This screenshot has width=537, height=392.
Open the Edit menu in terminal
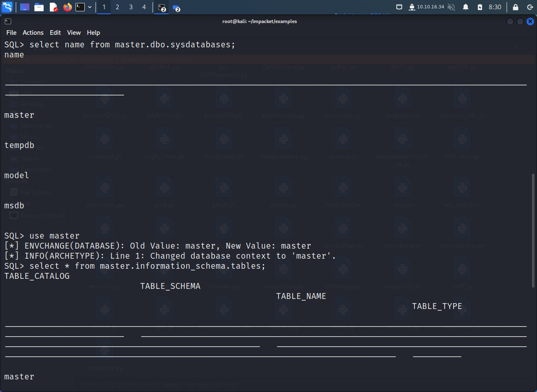tap(55, 32)
